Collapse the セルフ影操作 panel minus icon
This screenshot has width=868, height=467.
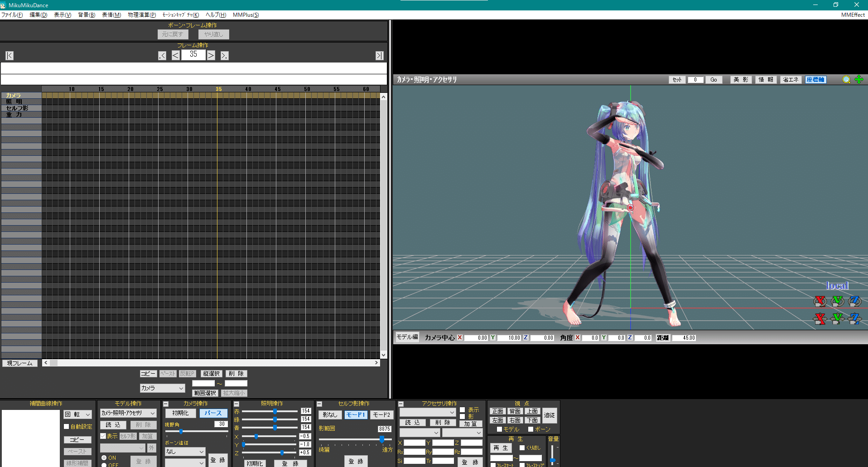319,404
